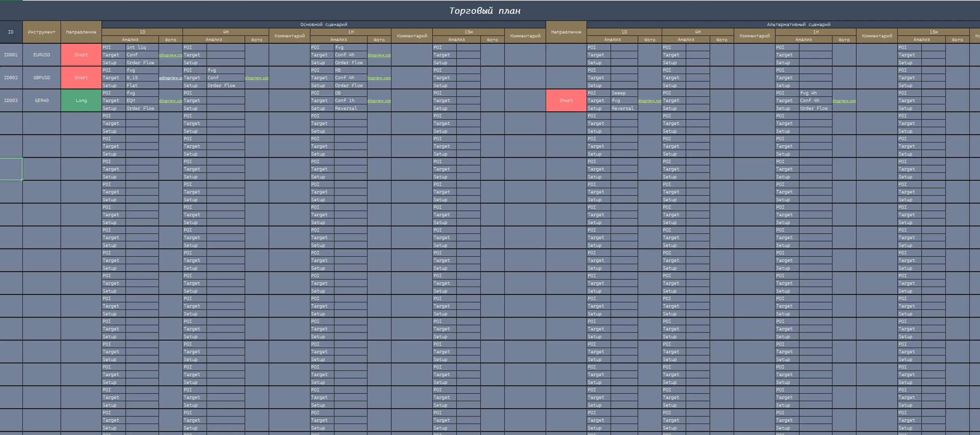Open the EURUSD 1D tradingview photo link
The height and width of the screenshot is (435, 980).
[170, 55]
